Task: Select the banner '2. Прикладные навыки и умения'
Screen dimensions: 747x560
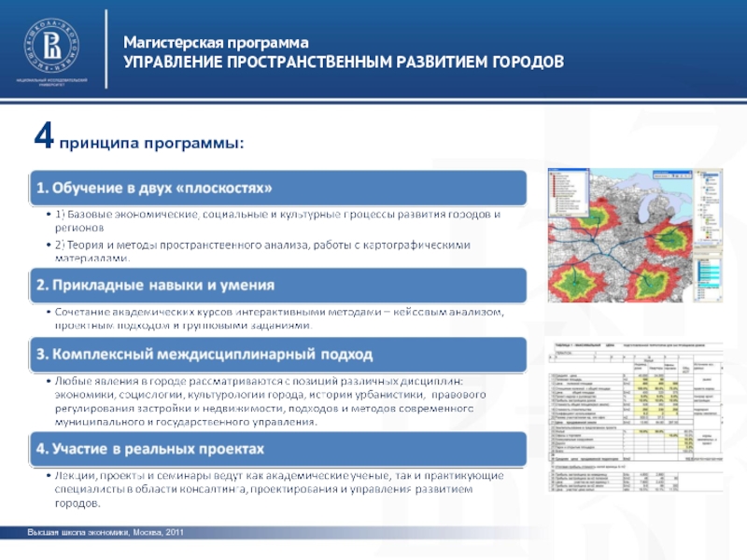Action: tap(278, 286)
